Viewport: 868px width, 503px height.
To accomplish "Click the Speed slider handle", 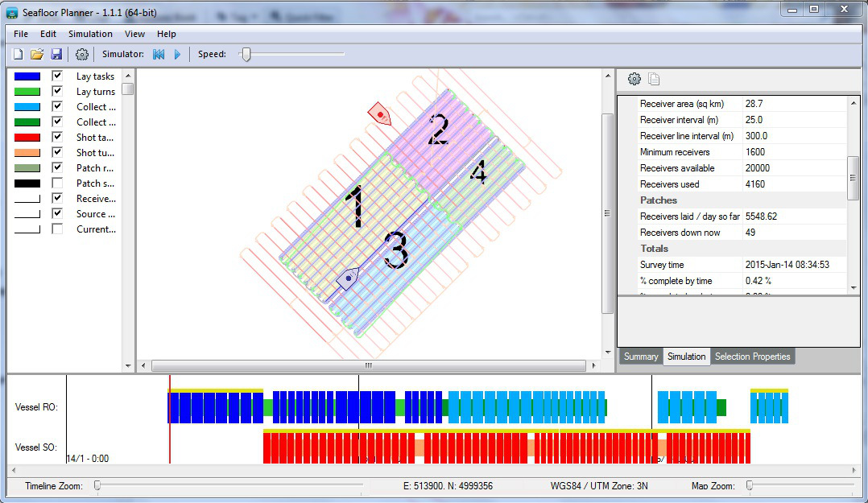I will [x=246, y=54].
